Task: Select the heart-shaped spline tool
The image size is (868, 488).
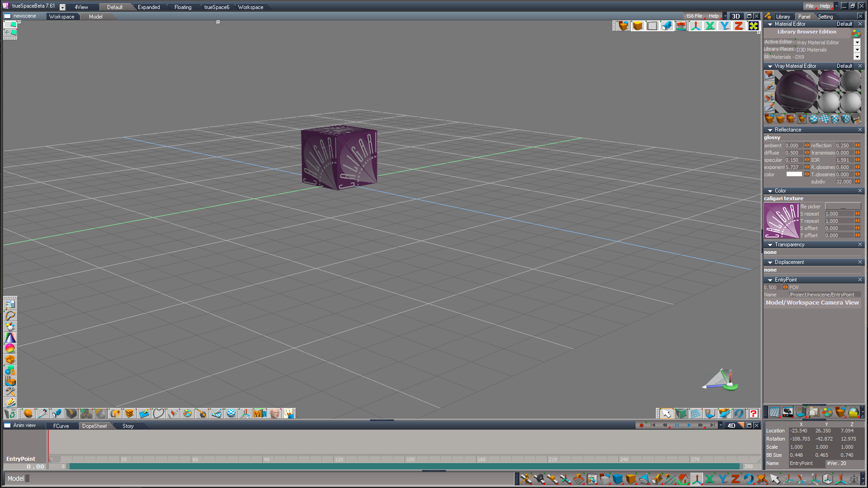Action: click(x=158, y=413)
